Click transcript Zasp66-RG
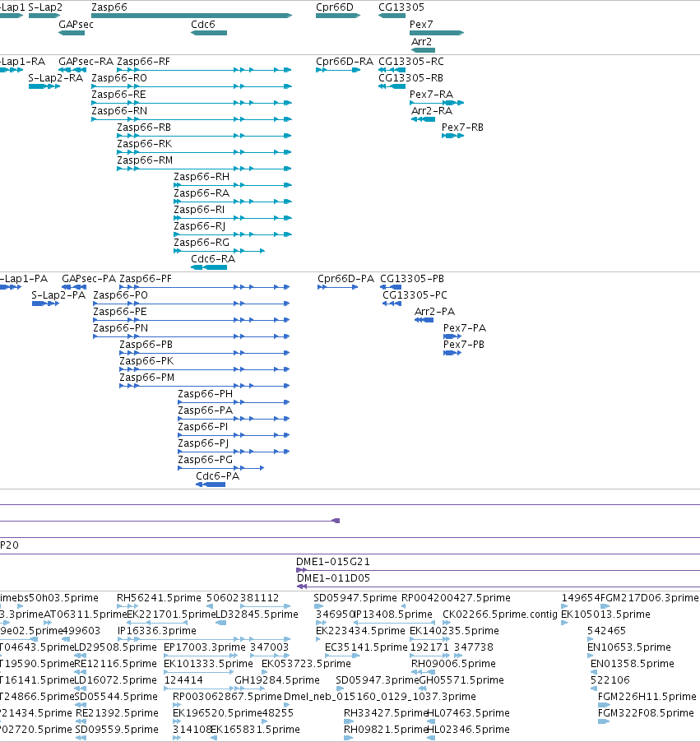 coord(202,243)
